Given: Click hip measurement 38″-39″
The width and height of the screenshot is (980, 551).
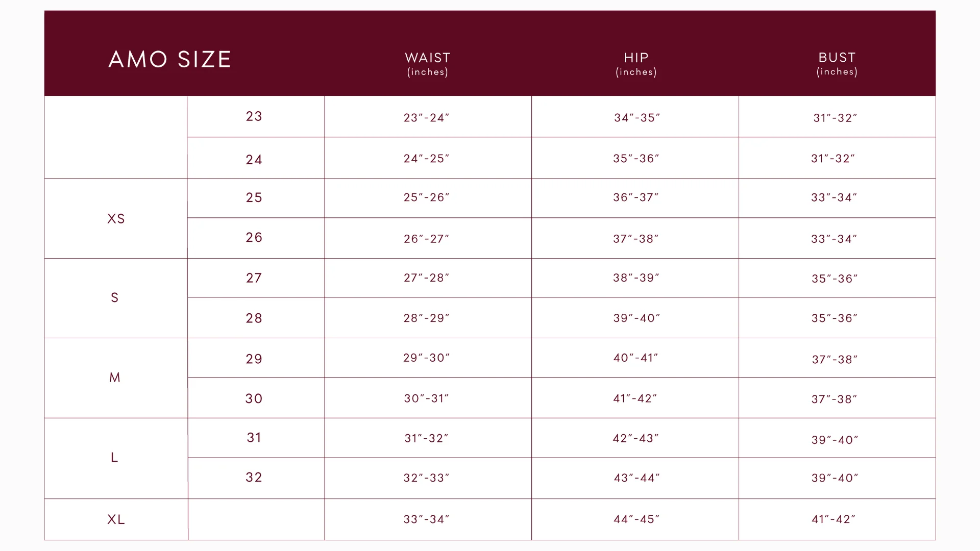Looking at the screenshot, I should 636,278.
